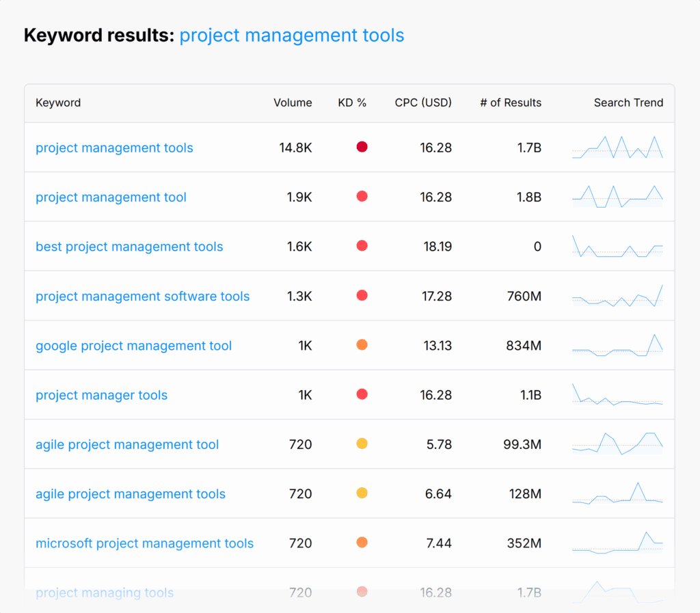Click the KD indicator beside "project management tool"
Screen dimensions: 700x613
click(x=362, y=196)
